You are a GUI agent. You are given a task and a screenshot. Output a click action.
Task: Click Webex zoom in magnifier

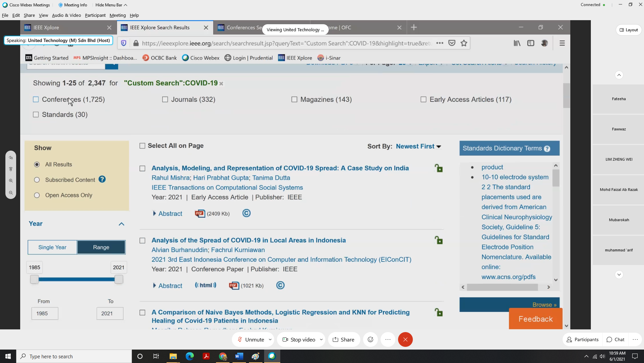[x=11, y=180]
